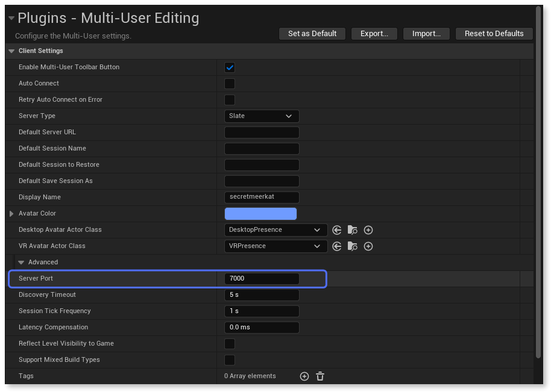551x392 pixels.
Task: Click the Server Port field showing 7000
Action: [x=262, y=279]
